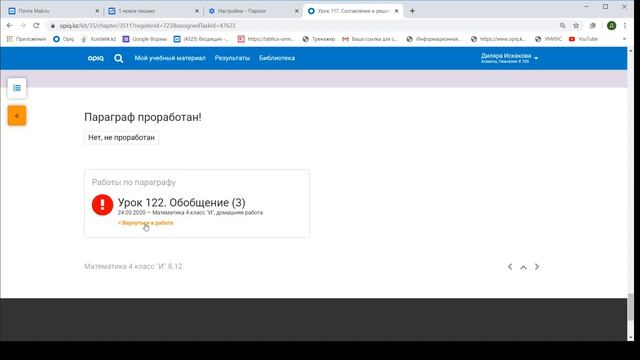Open the Результаты menu item

point(232,58)
